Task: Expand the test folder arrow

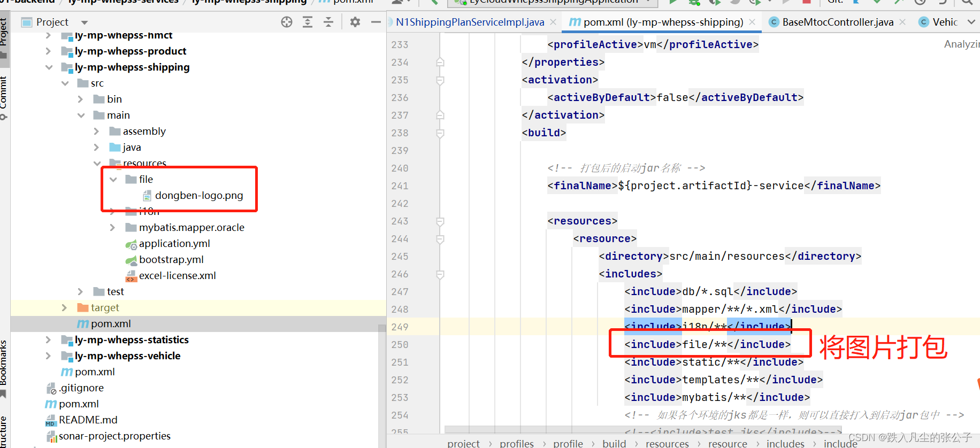Action: [80, 291]
